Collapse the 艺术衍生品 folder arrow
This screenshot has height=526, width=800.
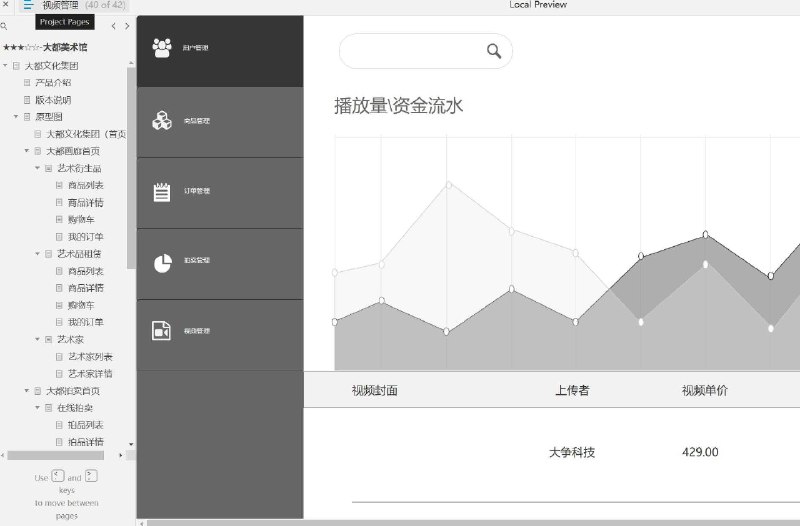[x=37, y=168]
